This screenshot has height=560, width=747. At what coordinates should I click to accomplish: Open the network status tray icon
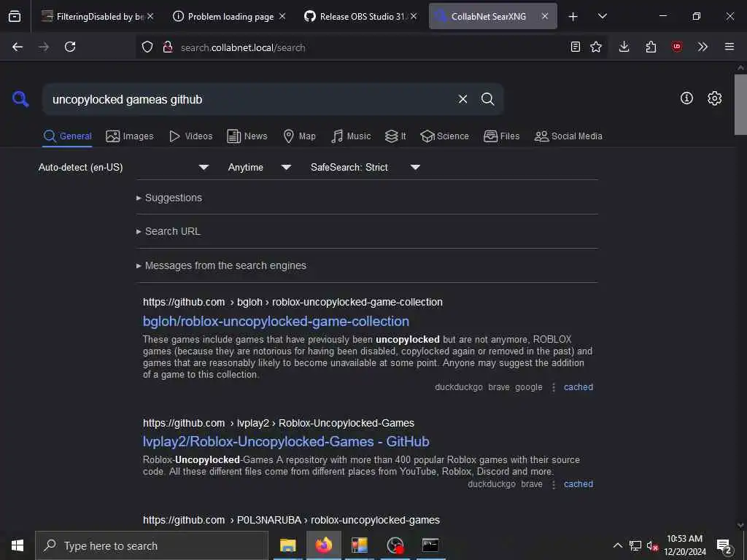pos(635,545)
